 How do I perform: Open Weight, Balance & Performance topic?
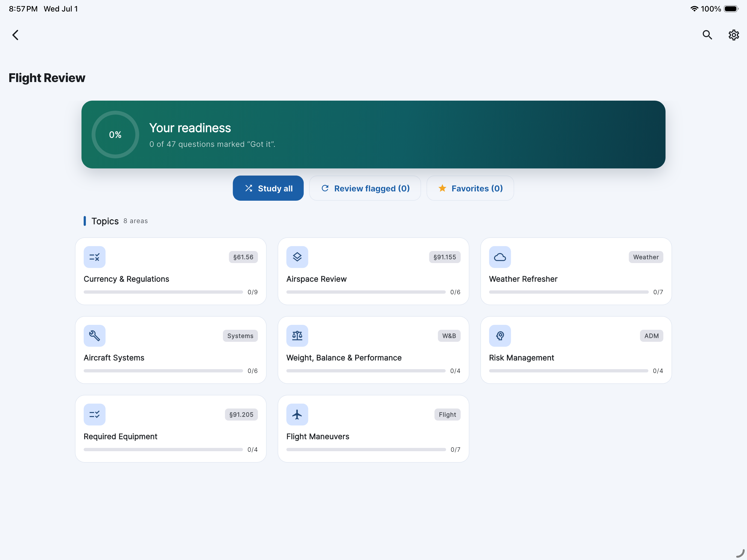tap(373, 350)
